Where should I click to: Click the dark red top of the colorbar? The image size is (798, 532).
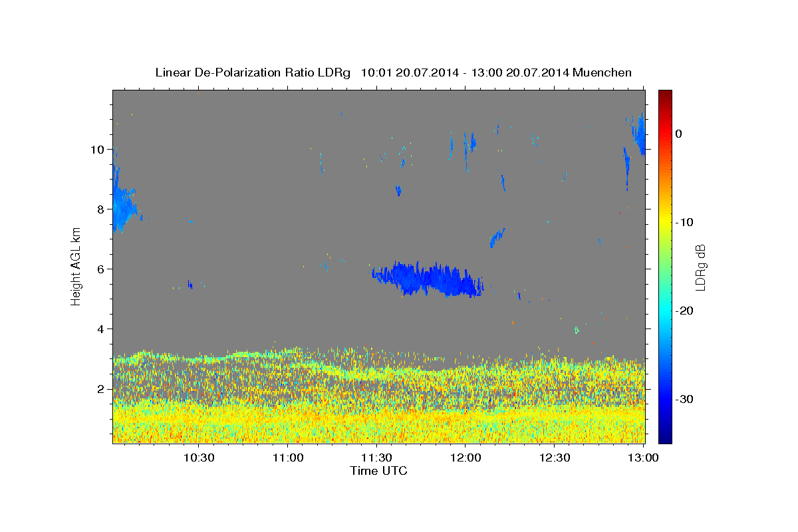pos(665,95)
